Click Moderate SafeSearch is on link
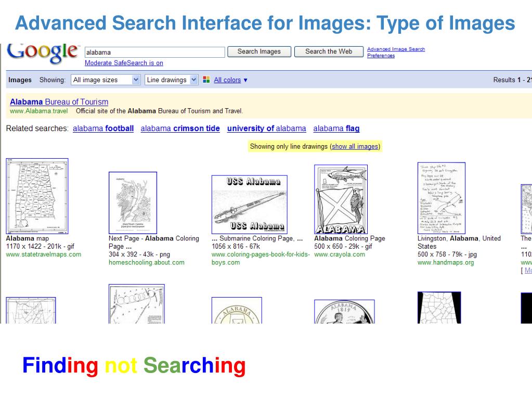Viewport: 532px width, 399px height. 124,63
